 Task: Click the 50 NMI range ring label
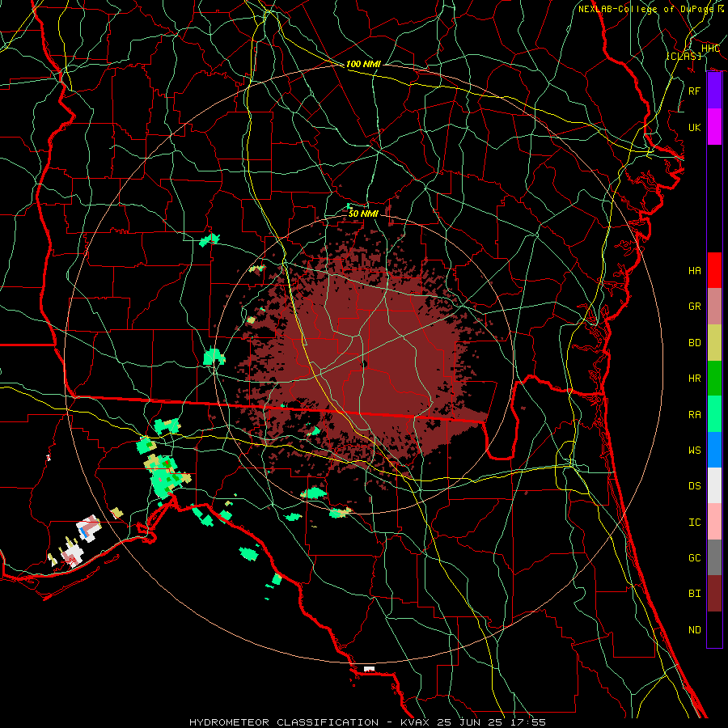363,214
